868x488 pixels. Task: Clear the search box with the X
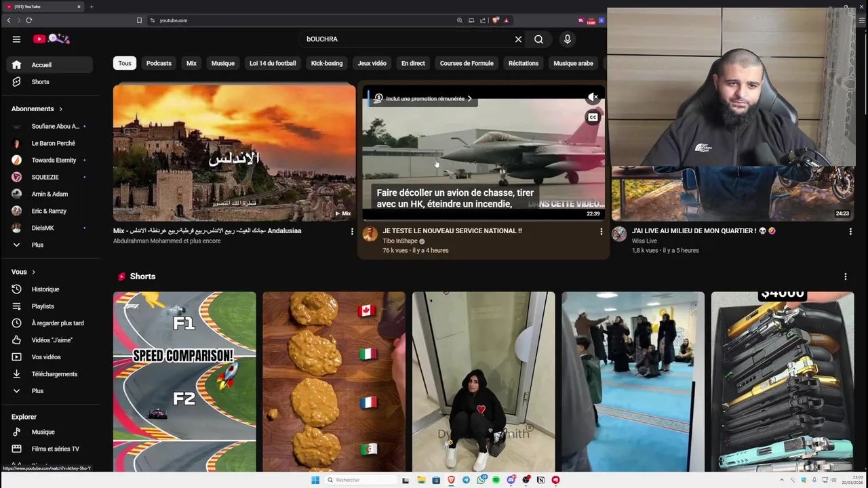pyautogui.click(x=518, y=39)
